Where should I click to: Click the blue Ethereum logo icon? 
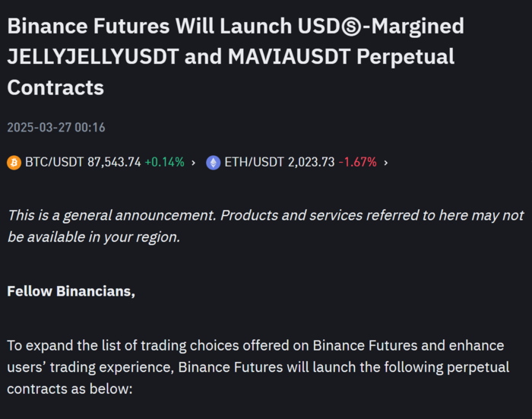point(213,163)
